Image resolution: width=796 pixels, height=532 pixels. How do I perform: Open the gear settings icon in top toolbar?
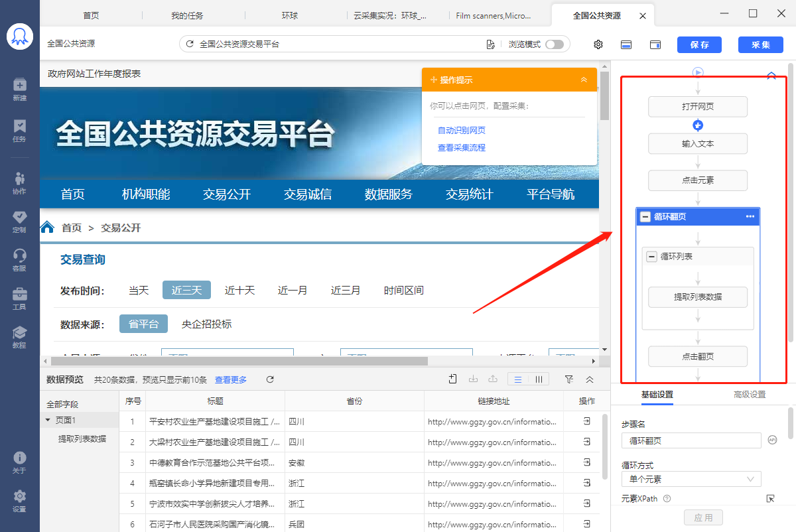[598, 44]
